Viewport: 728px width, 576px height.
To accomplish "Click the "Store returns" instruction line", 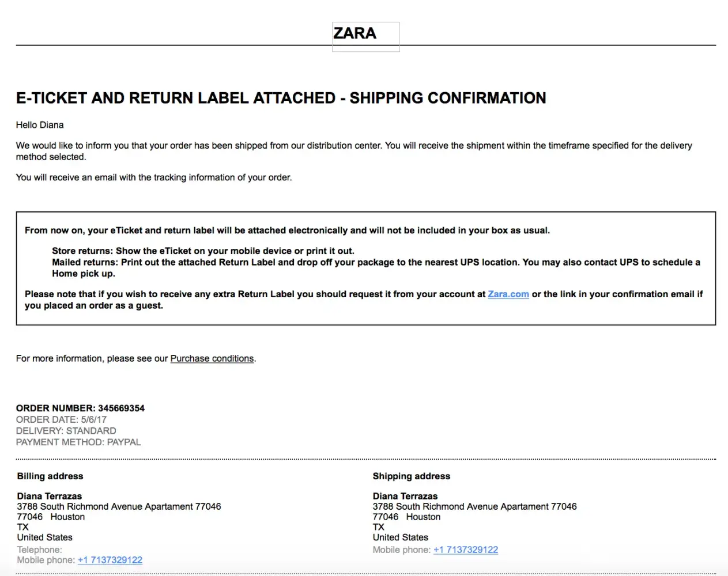I will (x=203, y=251).
